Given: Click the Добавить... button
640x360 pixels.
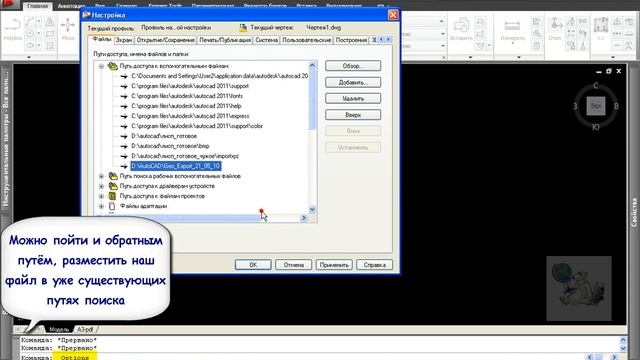Looking at the screenshot, I should 353,82.
